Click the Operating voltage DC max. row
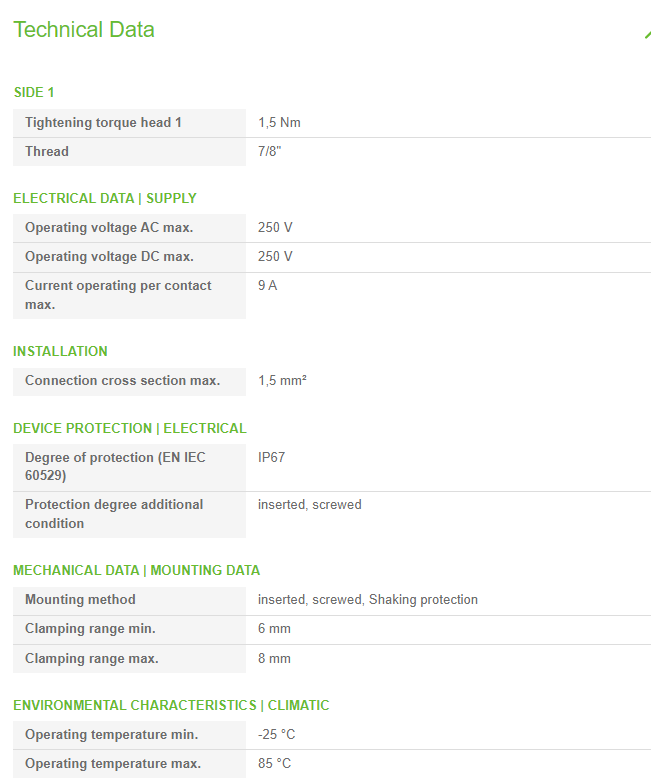The height and width of the screenshot is (780, 651). point(332,257)
